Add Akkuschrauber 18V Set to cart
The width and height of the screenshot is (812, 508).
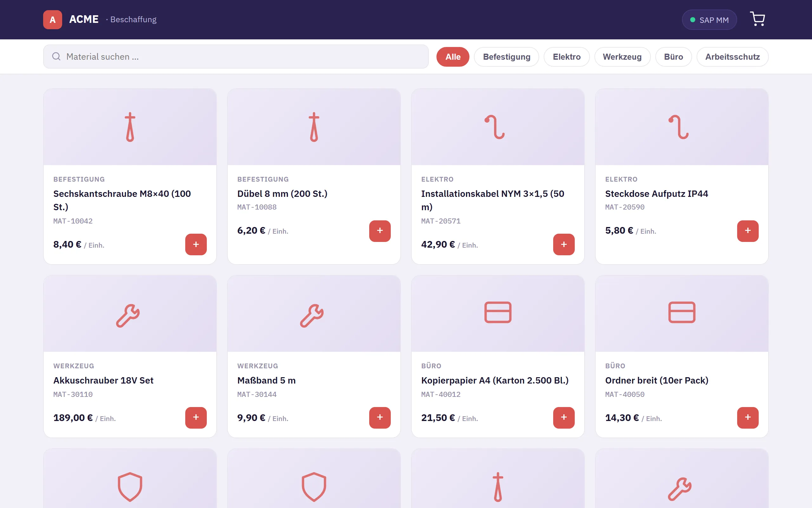[x=196, y=418]
